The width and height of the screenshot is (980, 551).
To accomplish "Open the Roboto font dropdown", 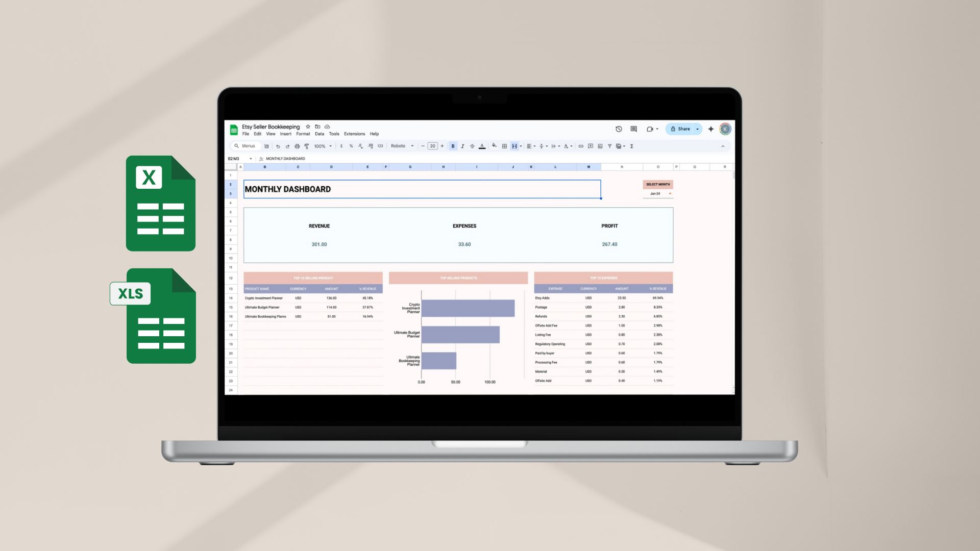I will [402, 146].
